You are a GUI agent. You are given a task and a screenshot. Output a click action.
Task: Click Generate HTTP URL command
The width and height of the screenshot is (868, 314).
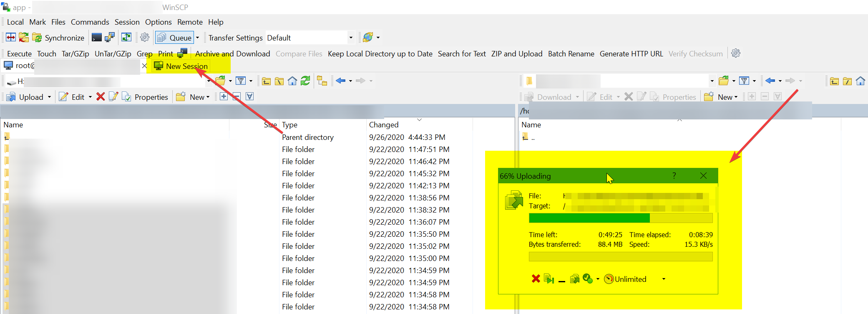(x=631, y=54)
